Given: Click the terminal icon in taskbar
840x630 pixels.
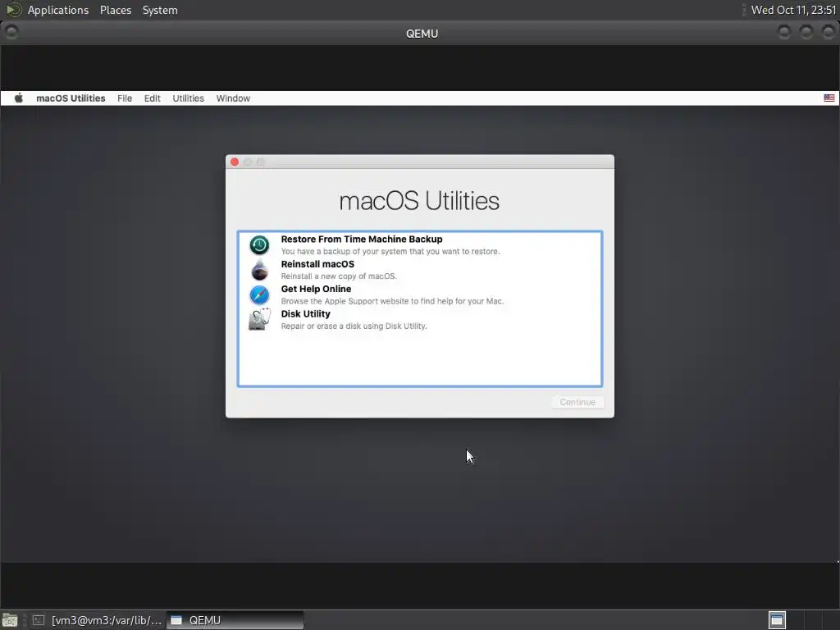Looking at the screenshot, I should tap(38, 620).
